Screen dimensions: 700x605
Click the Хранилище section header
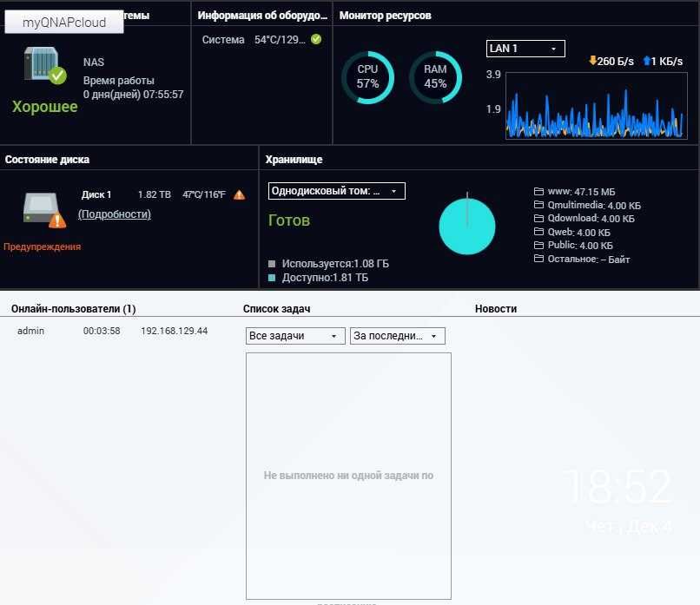[x=294, y=160]
